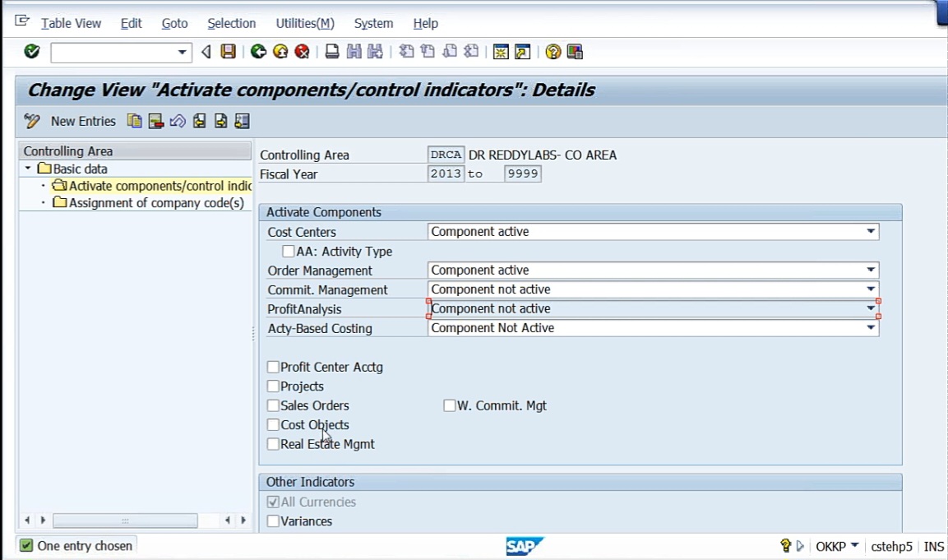Viewport: 948px width, 560px height.
Task: Go to the last page icon
Action: 471,52
